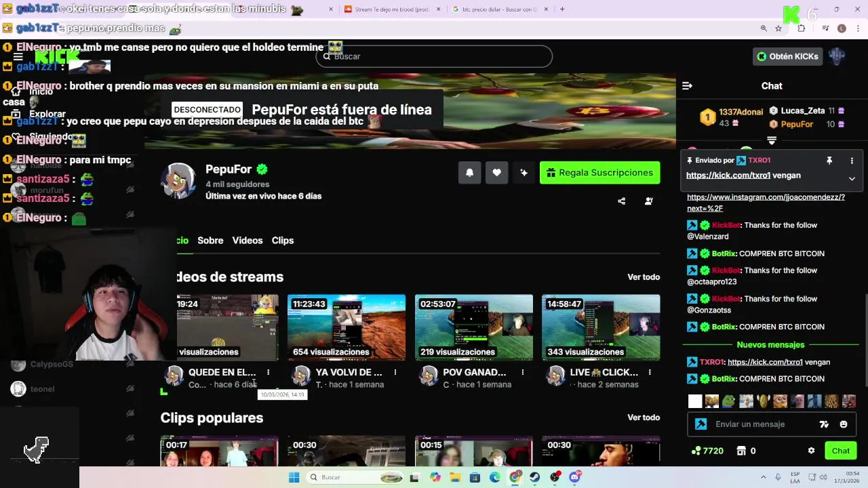Image resolution: width=868 pixels, height=488 pixels.
Task: Open the 11:23:43 stream video thumbnail
Action: (347, 327)
